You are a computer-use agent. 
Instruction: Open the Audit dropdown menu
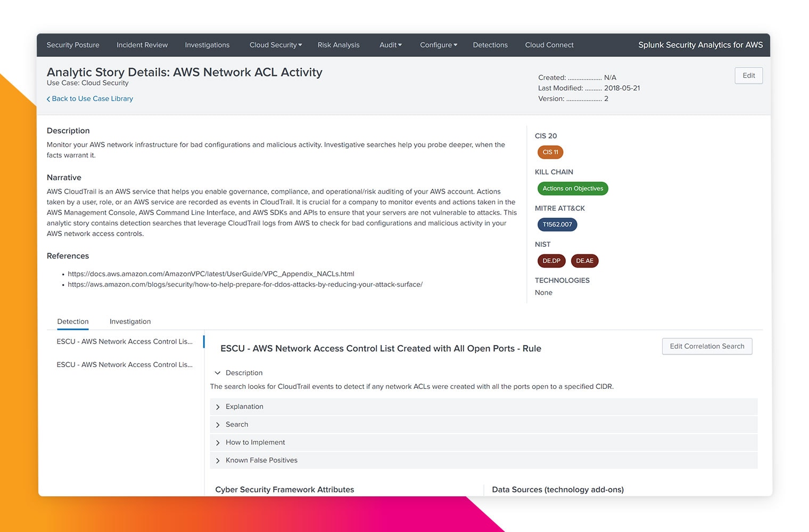pyautogui.click(x=391, y=45)
